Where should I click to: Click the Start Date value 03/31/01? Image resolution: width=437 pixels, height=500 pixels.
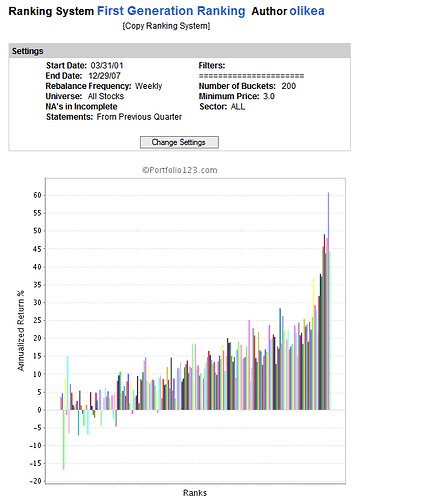point(107,65)
